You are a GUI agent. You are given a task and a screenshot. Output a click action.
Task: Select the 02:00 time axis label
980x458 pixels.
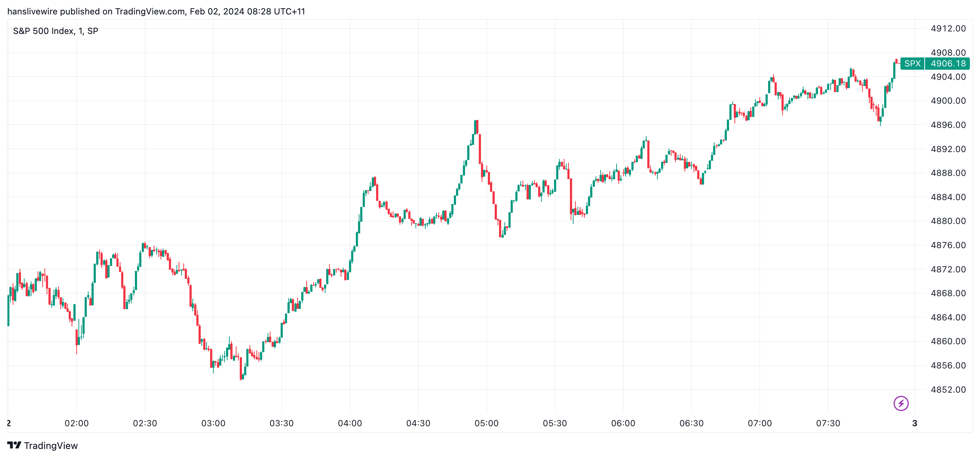pyautogui.click(x=76, y=423)
